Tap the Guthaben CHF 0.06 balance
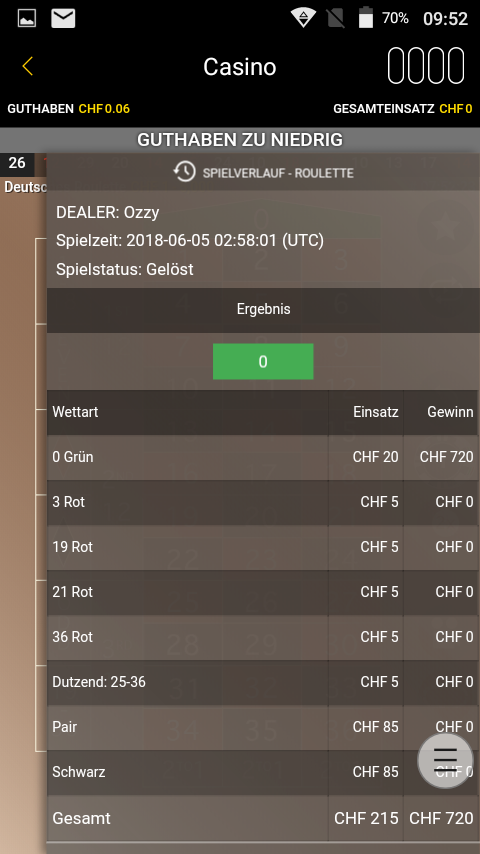Image resolution: width=480 pixels, height=854 pixels. [69, 108]
